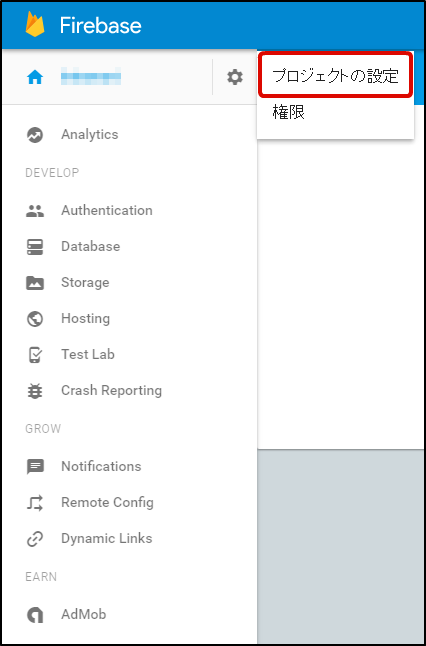Click the Analytics chart icon
This screenshot has height=646, width=426.
click(35, 135)
